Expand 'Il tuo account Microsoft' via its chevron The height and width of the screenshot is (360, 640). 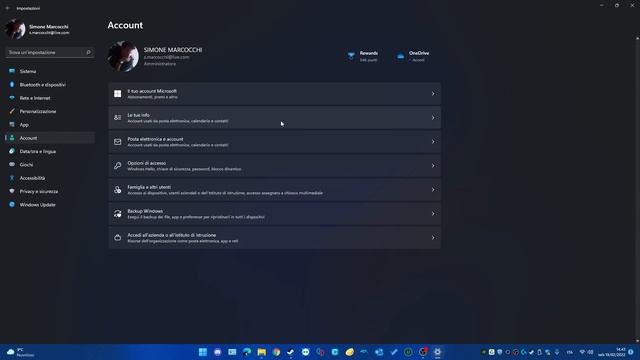tap(433, 94)
